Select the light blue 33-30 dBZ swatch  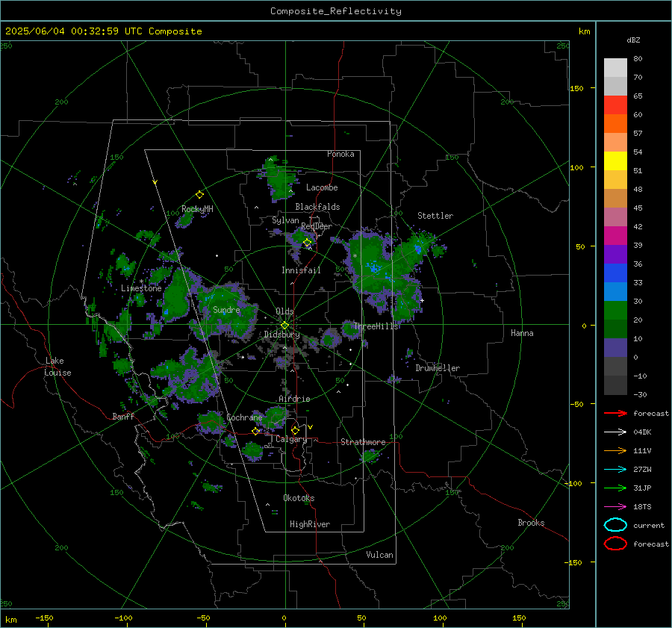[615, 291]
